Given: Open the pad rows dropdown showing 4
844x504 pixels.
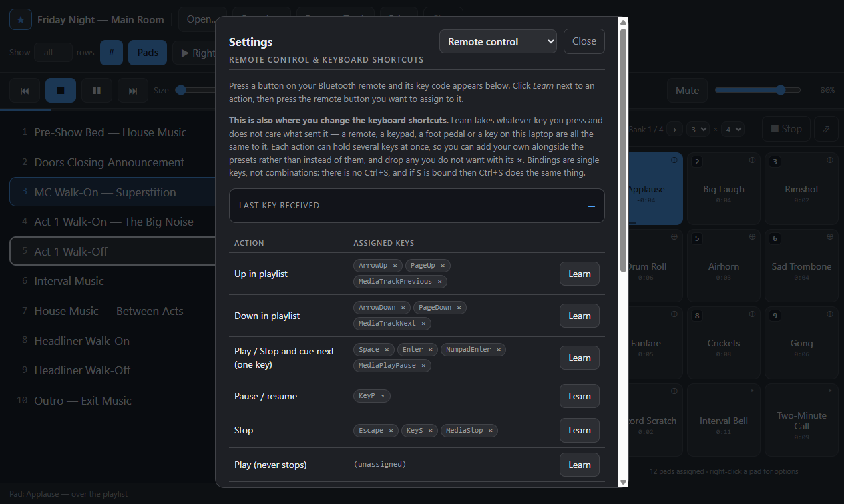Looking at the screenshot, I should (x=733, y=129).
